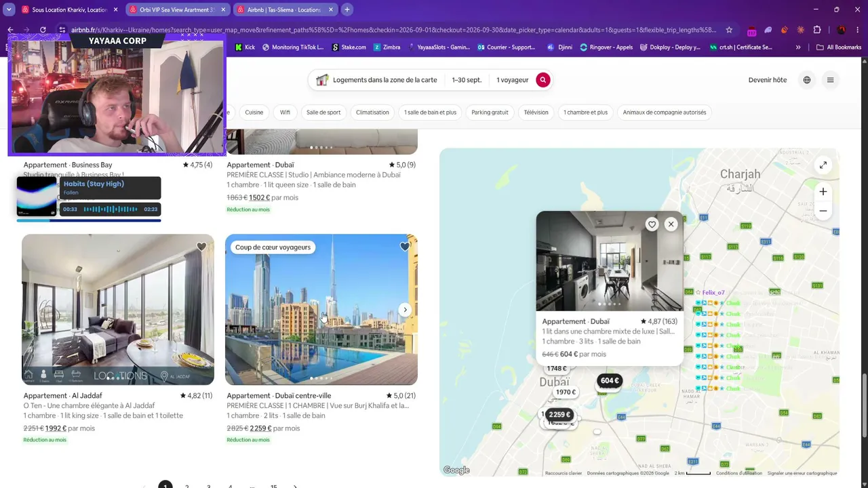The image size is (868, 488).
Task: Reload the current page
Action: [x=43, y=30]
